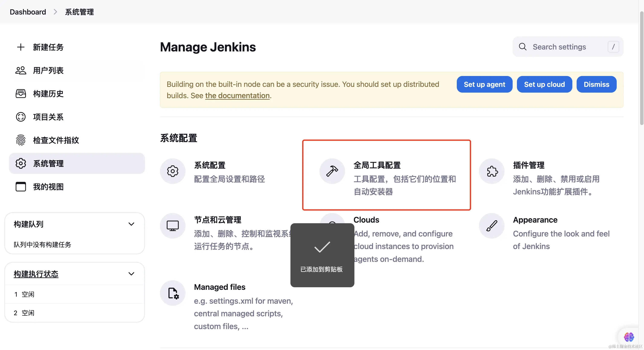Open 新建任务 in the sidebar
Viewport: 644px width, 350px height.
(x=77, y=47)
